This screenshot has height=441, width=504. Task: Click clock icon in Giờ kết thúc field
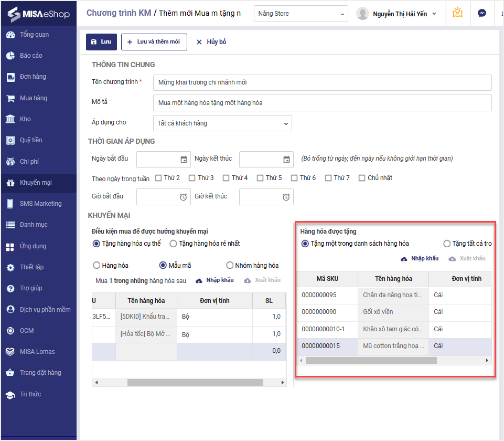click(x=286, y=197)
